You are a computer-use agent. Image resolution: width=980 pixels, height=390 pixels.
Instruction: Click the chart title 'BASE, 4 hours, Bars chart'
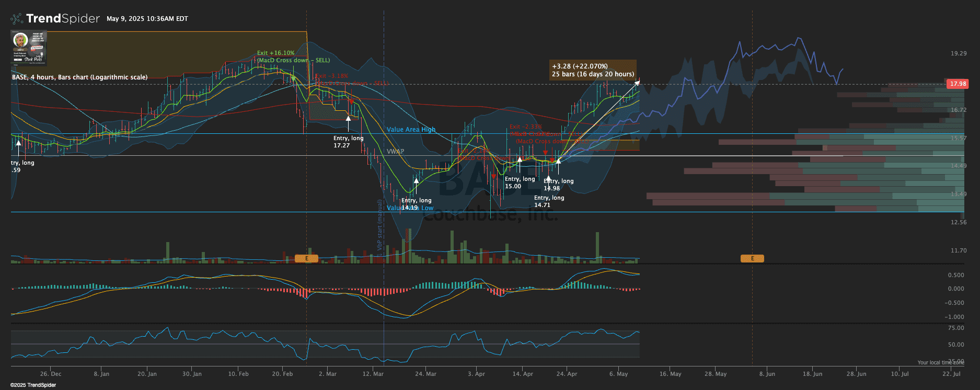tap(79, 77)
